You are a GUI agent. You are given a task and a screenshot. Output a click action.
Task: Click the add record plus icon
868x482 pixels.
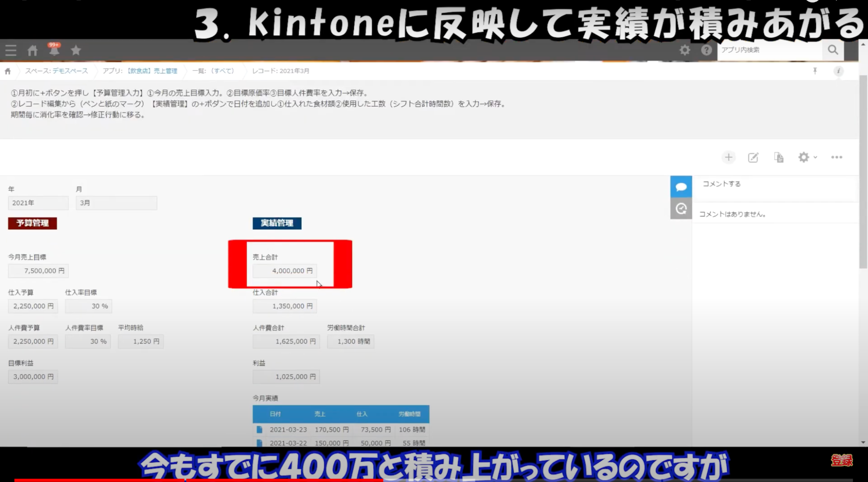[729, 157]
